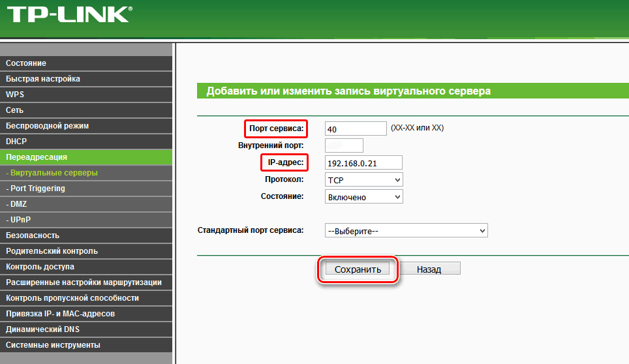Click the Назад button

click(x=429, y=269)
